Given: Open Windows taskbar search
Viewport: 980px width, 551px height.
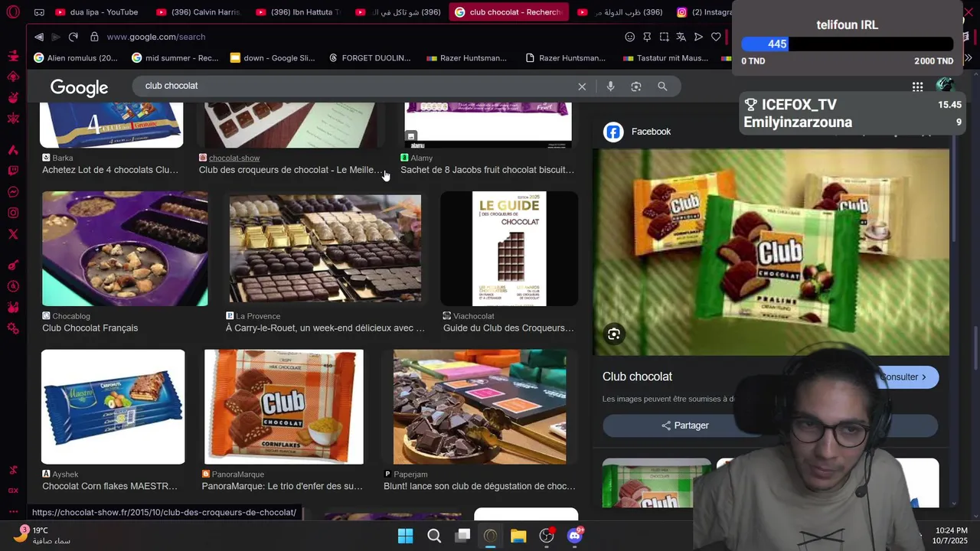Looking at the screenshot, I should [x=434, y=536].
